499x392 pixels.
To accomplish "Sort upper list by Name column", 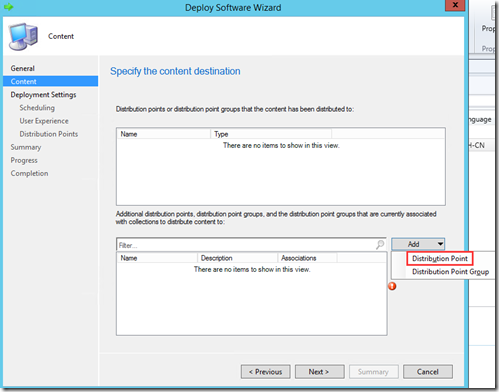I will point(164,134).
